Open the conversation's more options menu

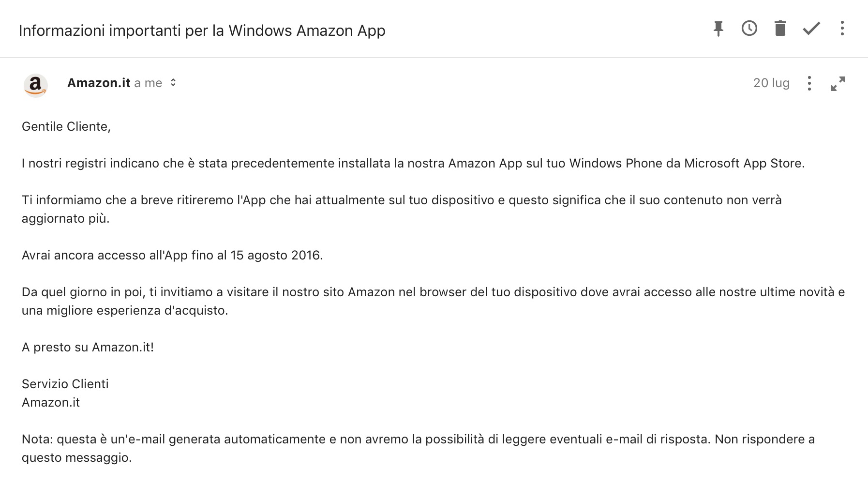842,29
